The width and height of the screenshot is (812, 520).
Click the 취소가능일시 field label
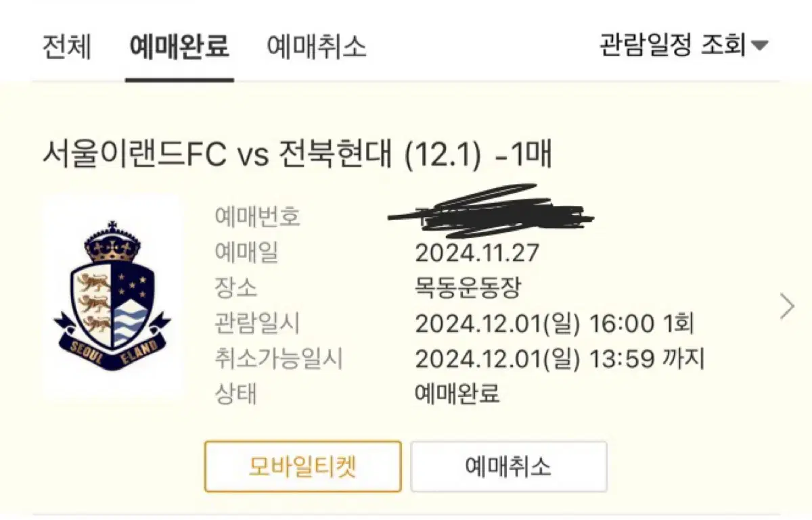279,359
